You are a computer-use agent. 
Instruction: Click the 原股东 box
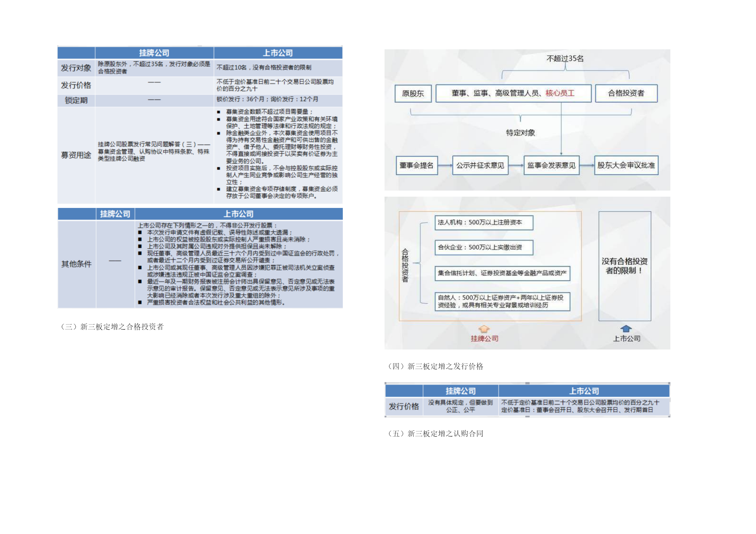pyautogui.click(x=413, y=93)
